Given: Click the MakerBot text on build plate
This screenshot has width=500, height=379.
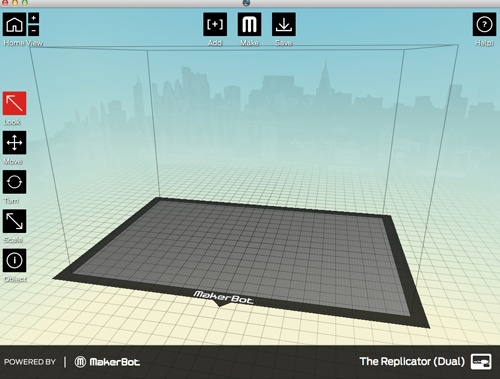Looking at the screenshot, I should pos(223,297).
